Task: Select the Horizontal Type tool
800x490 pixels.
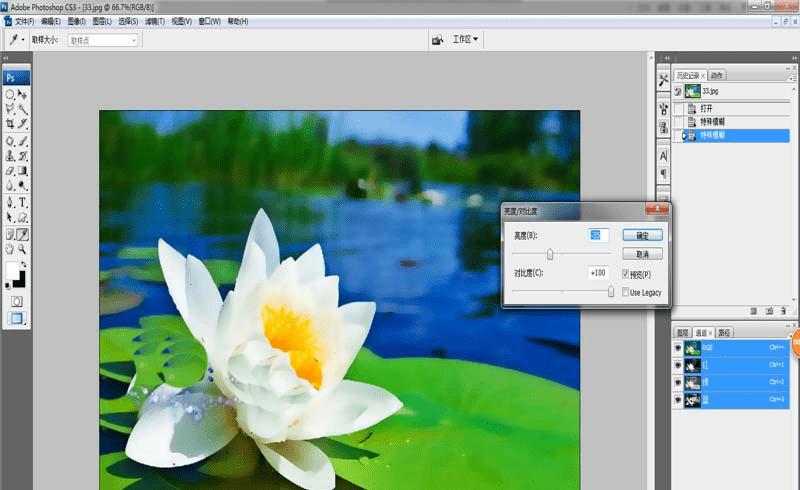Action: [22, 203]
